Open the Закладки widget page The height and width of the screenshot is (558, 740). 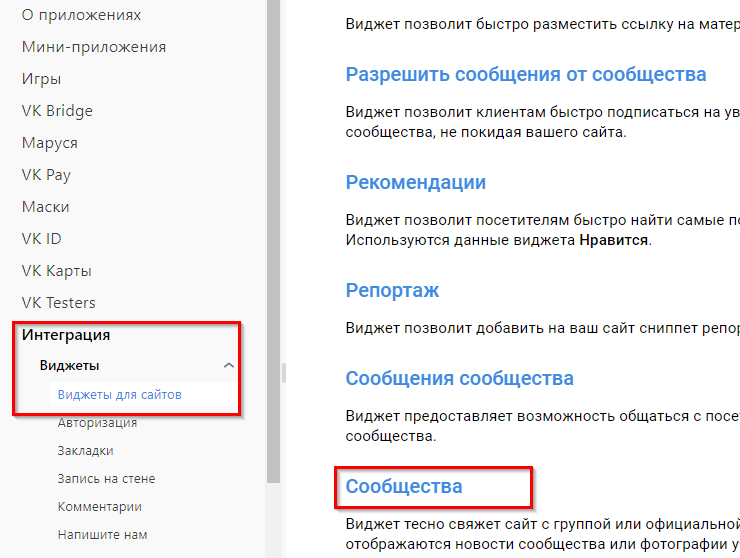(x=85, y=451)
